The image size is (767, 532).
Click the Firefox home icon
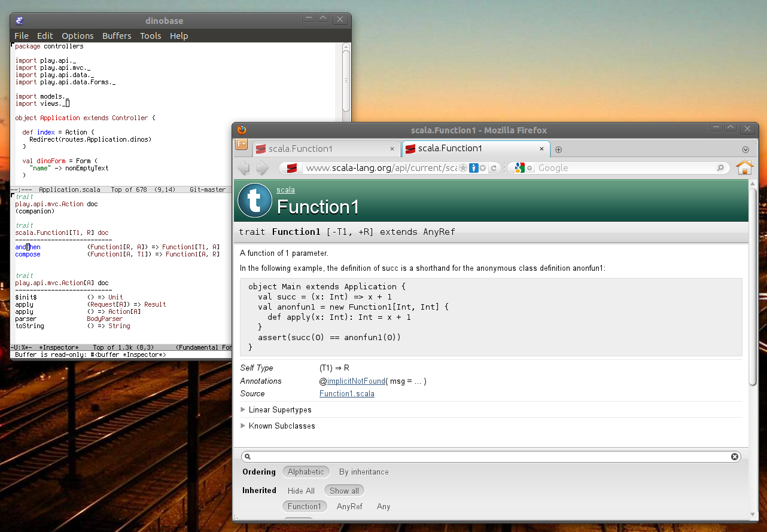click(745, 168)
